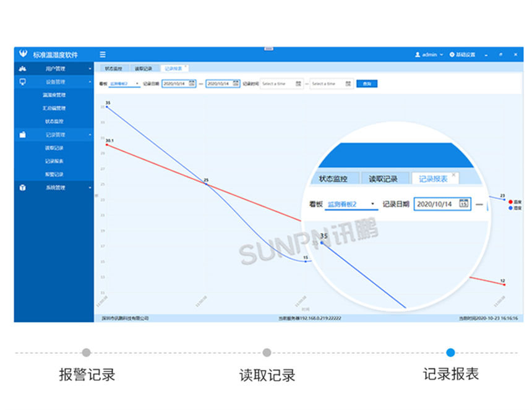Toggle the red 温度 legend entry
Screen dimensions: 532x410
(x=515, y=200)
